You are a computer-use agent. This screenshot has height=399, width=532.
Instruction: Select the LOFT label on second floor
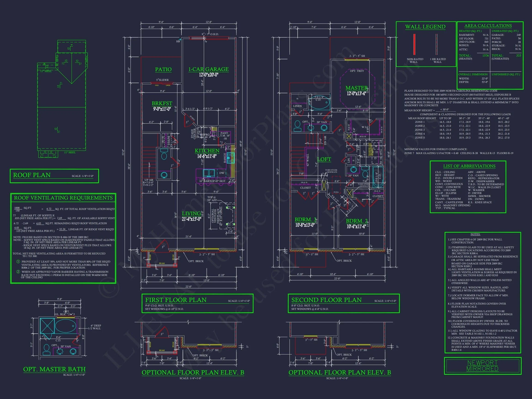coord(324,159)
